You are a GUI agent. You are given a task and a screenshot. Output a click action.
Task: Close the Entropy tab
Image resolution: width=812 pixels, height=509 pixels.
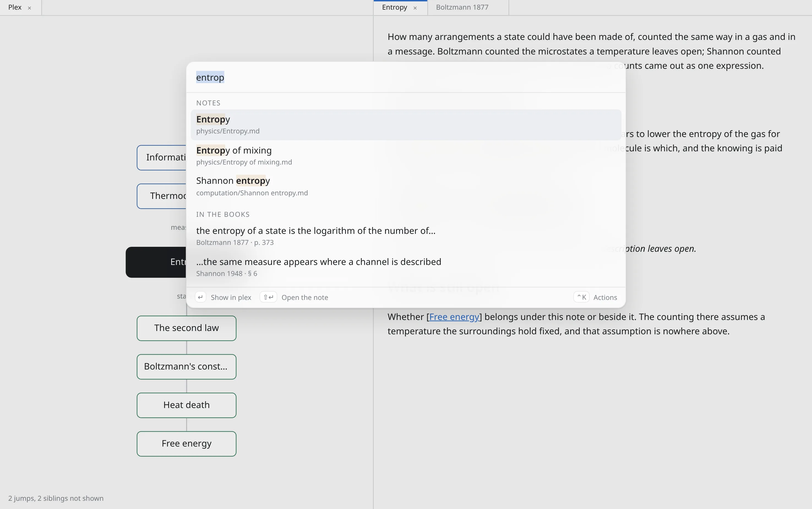(415, 8)
